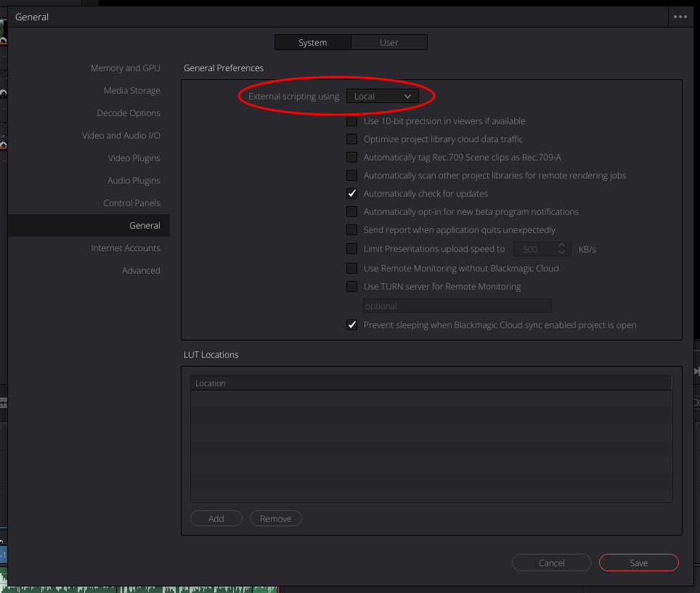Enable Send report when application quits

(x=351, y=230)
